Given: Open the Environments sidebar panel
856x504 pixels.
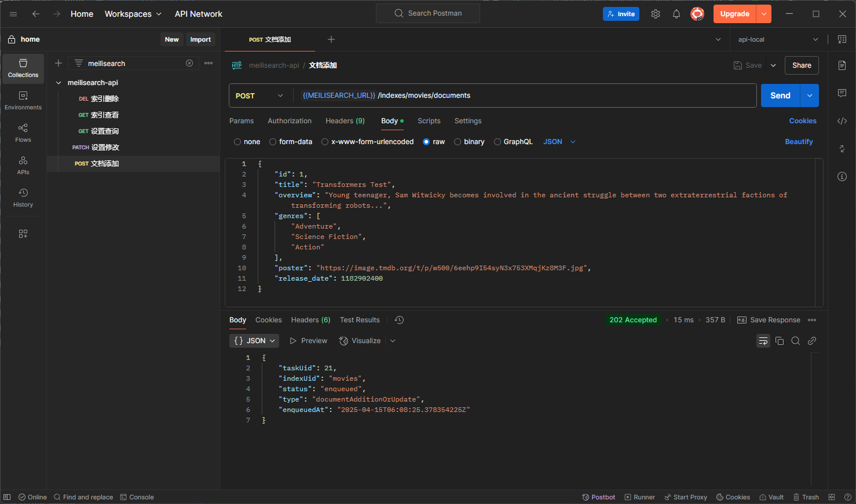Looking at the screenshot, I should click(x=23, y=100).
